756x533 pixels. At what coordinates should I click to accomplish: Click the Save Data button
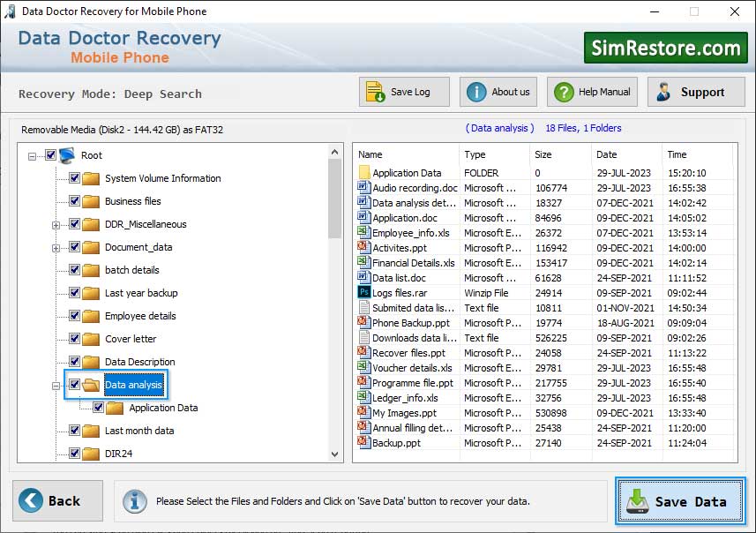point(680,501)
